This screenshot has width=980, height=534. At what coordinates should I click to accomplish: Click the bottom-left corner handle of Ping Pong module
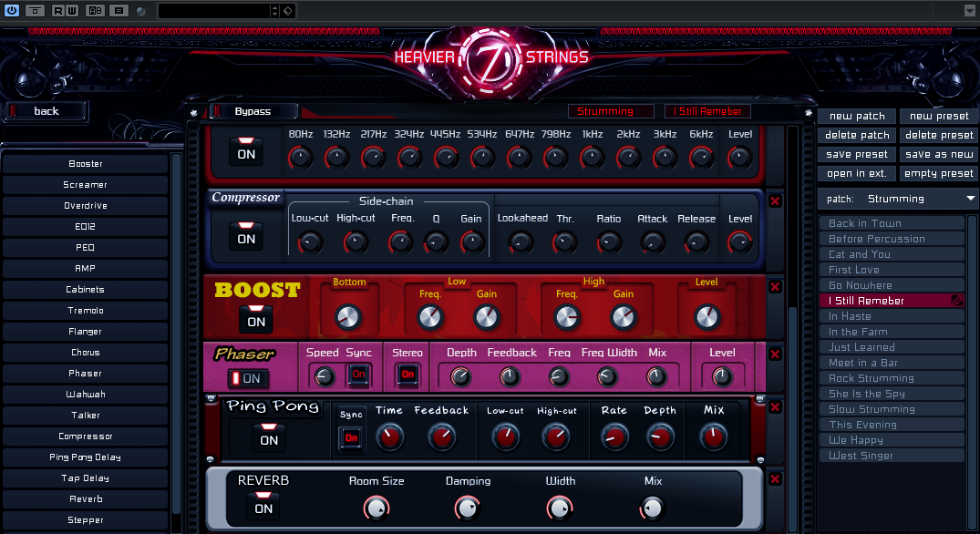coord(211,459)
